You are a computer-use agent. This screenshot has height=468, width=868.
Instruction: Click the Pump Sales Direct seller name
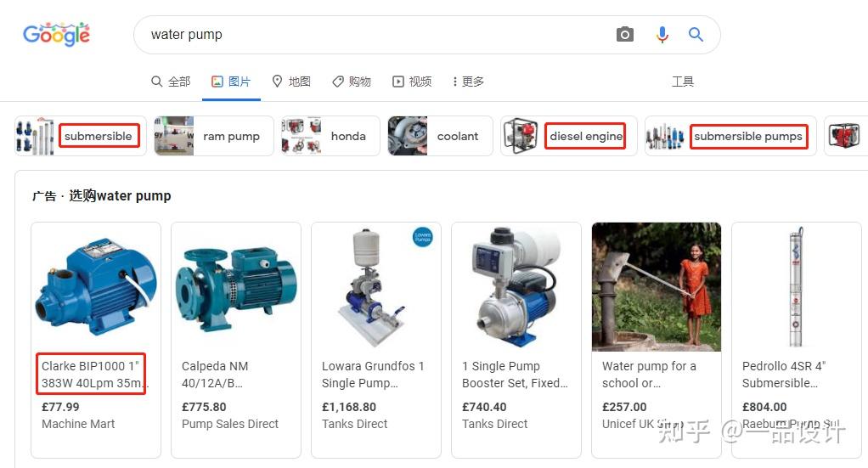[229, 424]
